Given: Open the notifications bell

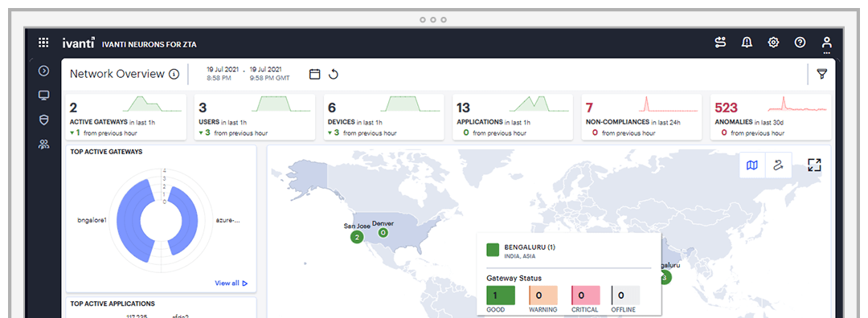Looking at the screenshot, I should click(747, 43).
